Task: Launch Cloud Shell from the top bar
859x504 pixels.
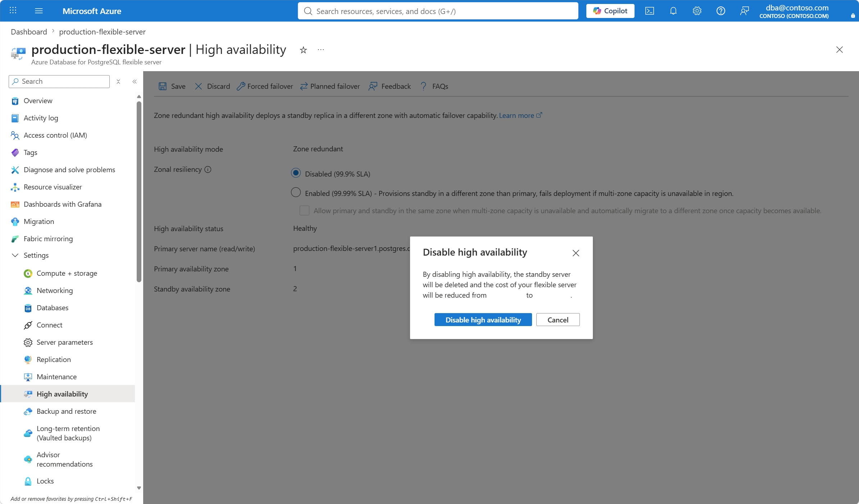Action: pos(650,11)
